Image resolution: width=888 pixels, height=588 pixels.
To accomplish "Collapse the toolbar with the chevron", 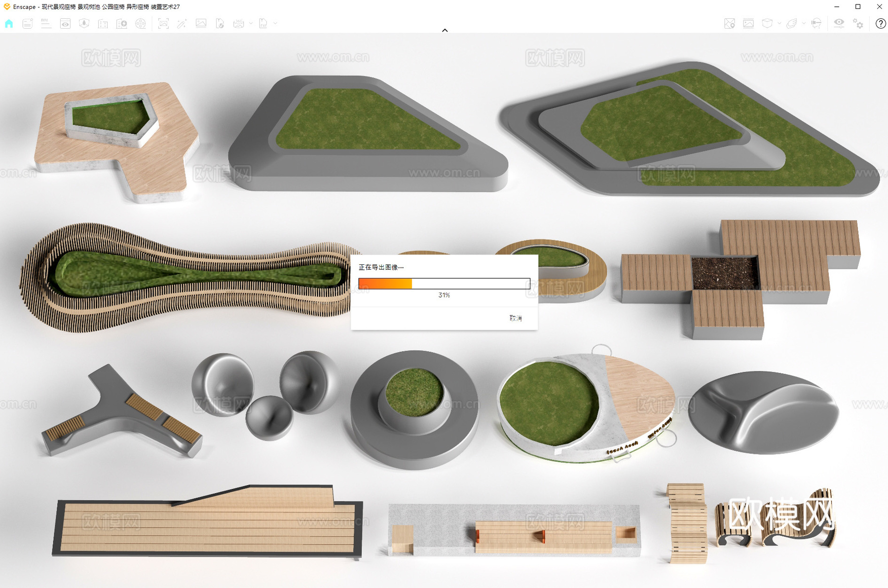I will click(x=445, y=31).
